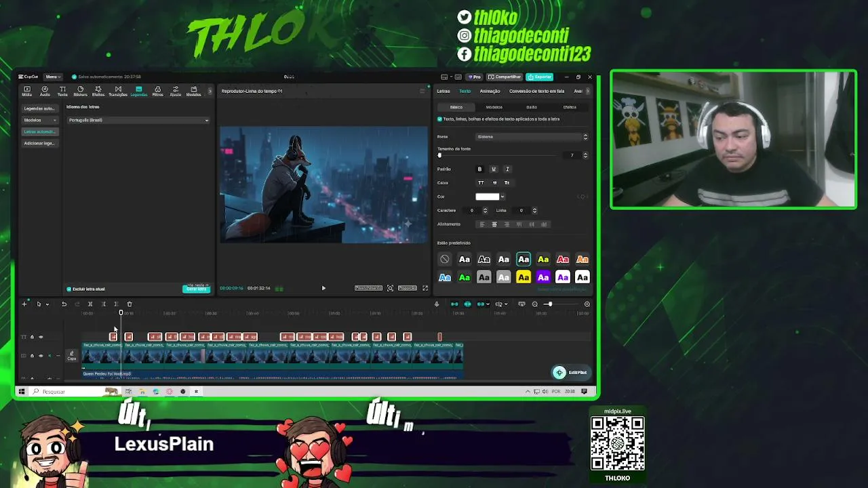Viewport: 868px width, 488px height.
Task: Zoom out the timeline with the minus icon
Action: pyautogui.click(x=535, y=304)
